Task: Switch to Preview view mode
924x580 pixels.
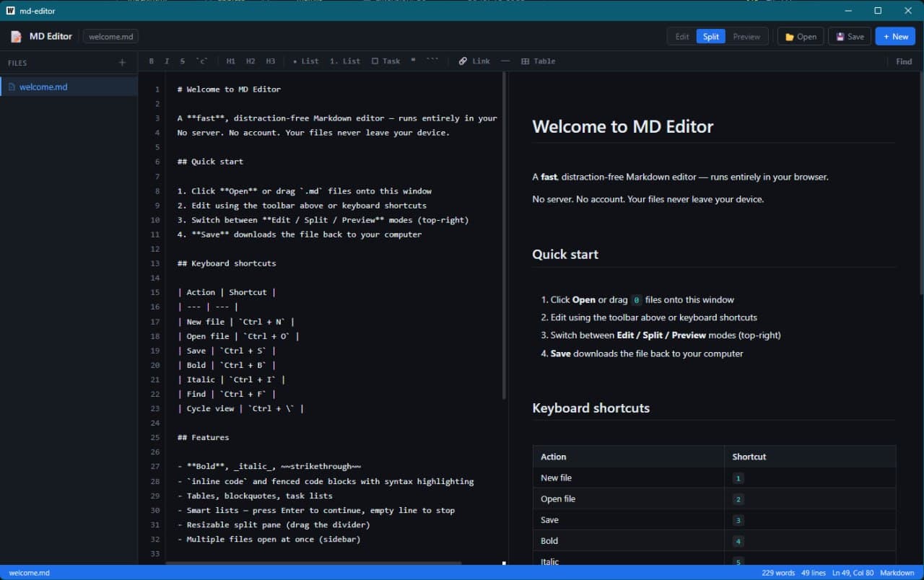Action: pos(746,37)
